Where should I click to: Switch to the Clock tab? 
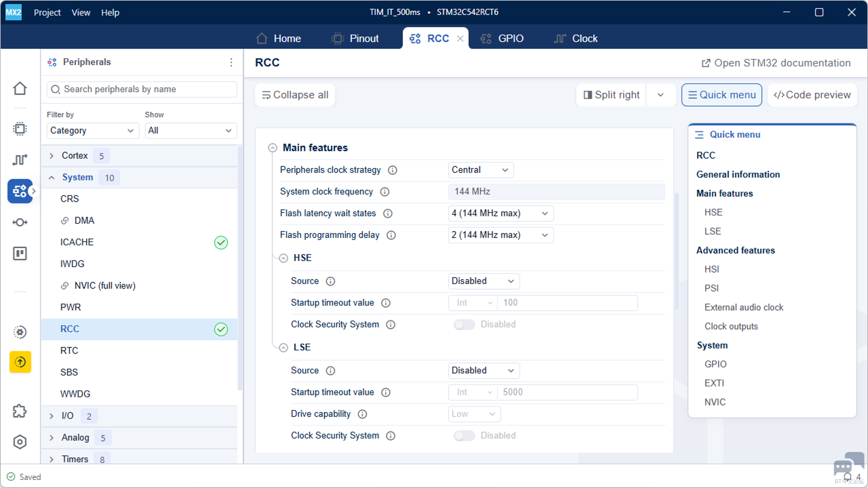[x=576, y=39]
